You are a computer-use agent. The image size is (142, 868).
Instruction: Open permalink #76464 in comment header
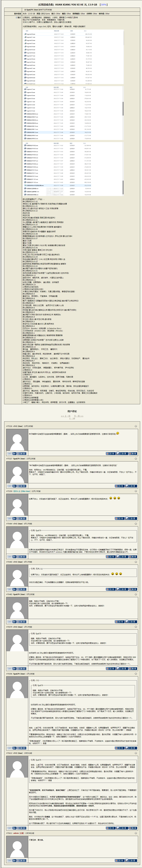[x=9, y=524]
